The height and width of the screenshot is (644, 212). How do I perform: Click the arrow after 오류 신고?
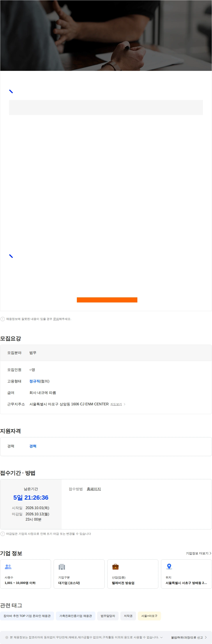[x=206, y=638]
